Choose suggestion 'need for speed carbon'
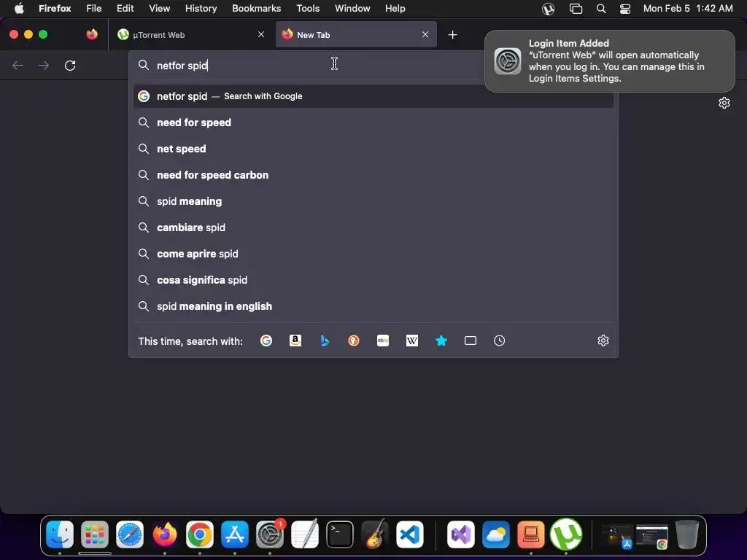747x560 pixels. pos(373,175)
